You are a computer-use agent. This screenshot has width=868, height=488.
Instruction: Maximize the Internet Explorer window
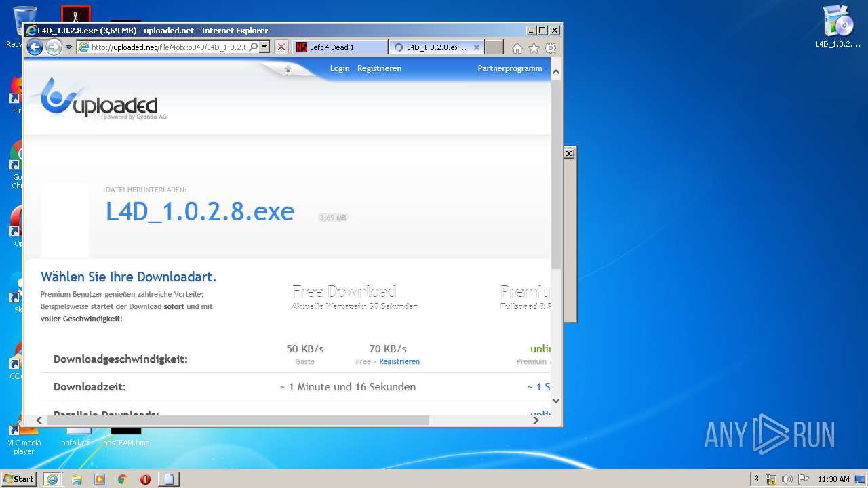tap(542, 30)
